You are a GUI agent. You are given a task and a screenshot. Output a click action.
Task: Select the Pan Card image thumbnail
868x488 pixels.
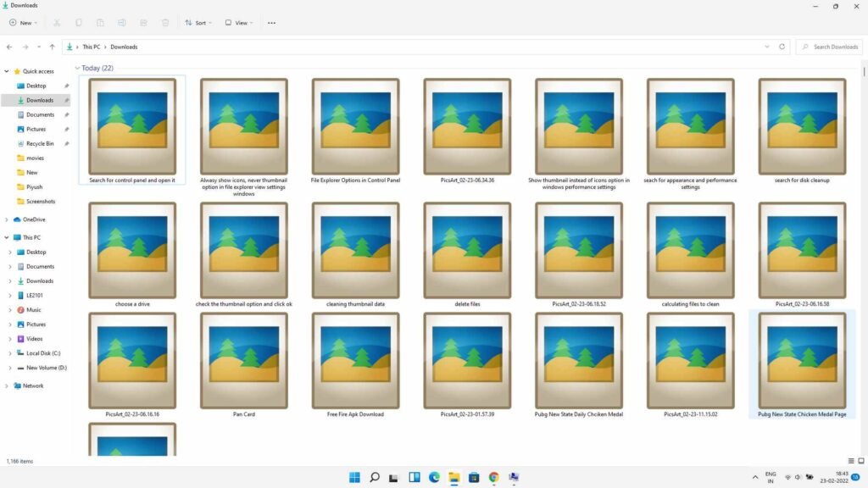(243, 361)
